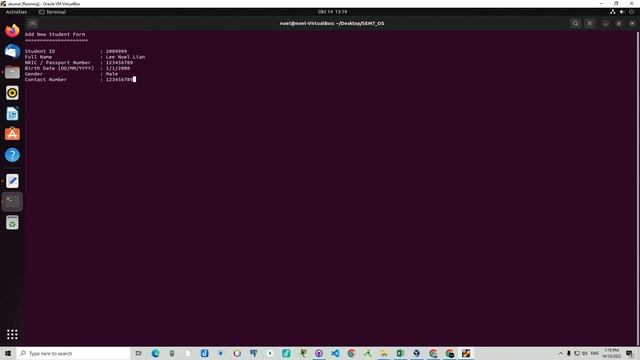Open the Text Editor dock icon
Viewport: 640px width, 360px height.
12,181
